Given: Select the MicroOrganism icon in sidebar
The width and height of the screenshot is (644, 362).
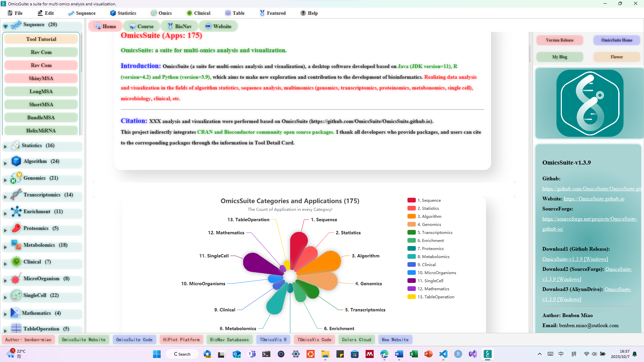Looking at the screenshot, I should pyautogui.click(x=15, y=279).
